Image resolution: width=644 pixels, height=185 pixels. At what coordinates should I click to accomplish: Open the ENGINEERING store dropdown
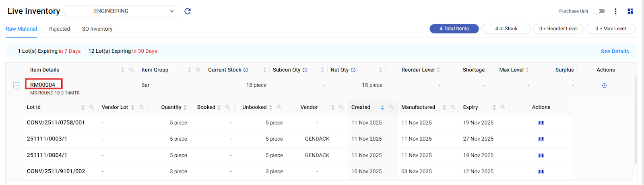[122, 11]
